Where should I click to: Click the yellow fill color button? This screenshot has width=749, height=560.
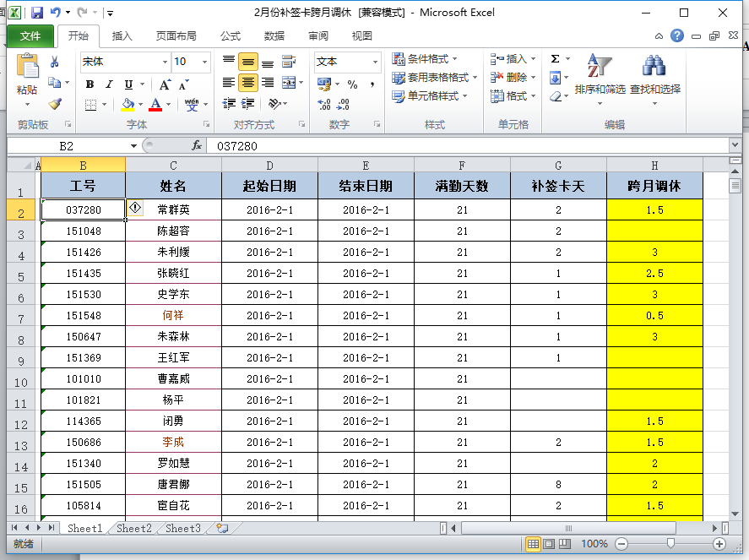(128, 105)
